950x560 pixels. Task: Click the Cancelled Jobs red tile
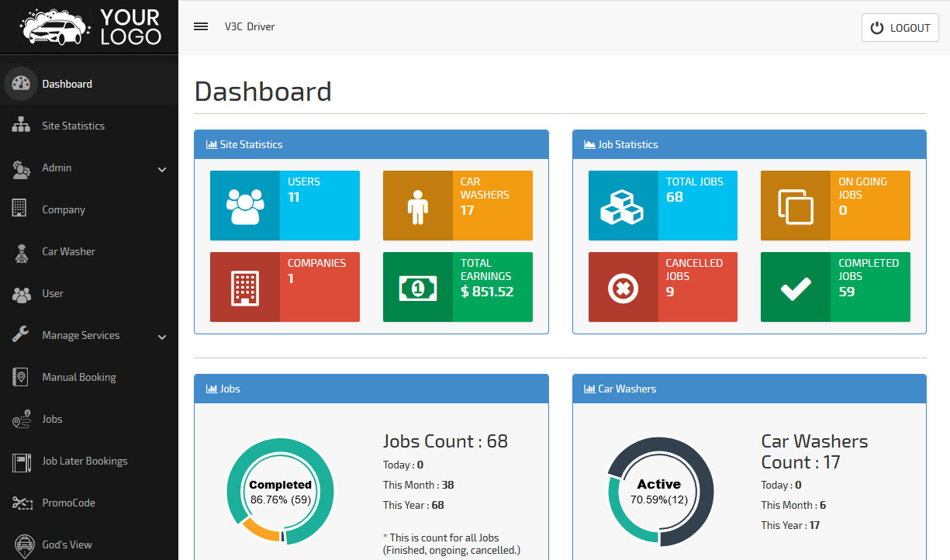tap(662, 287)
